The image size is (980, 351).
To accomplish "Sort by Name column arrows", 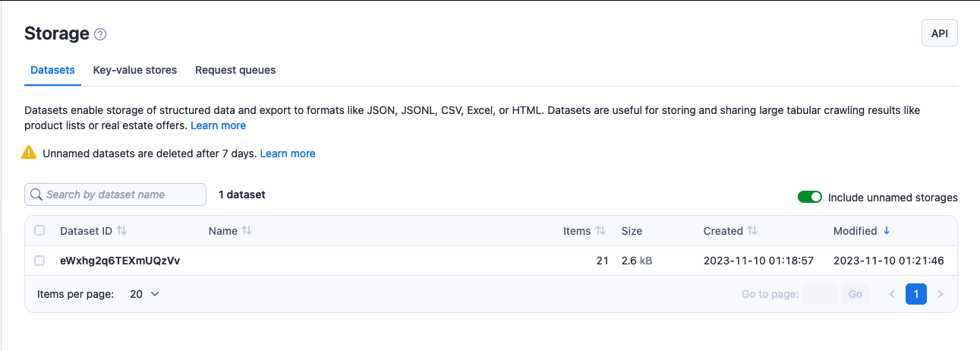I will click(x=247, y=231).
